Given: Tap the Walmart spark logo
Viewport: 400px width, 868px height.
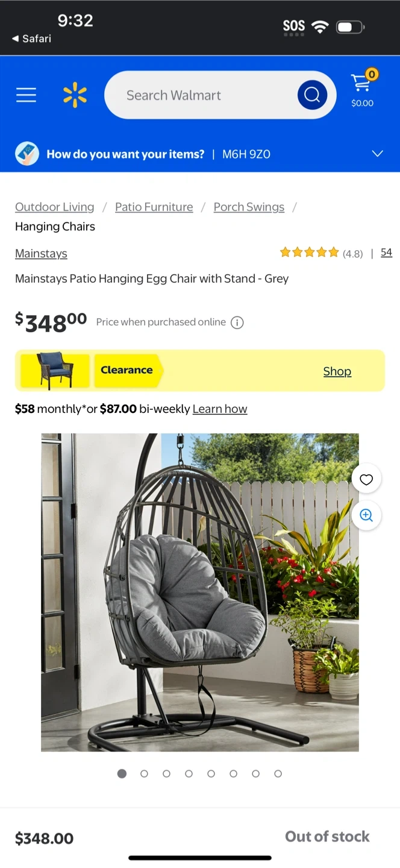Looking at the screenshot, I should tap(75, 95).
